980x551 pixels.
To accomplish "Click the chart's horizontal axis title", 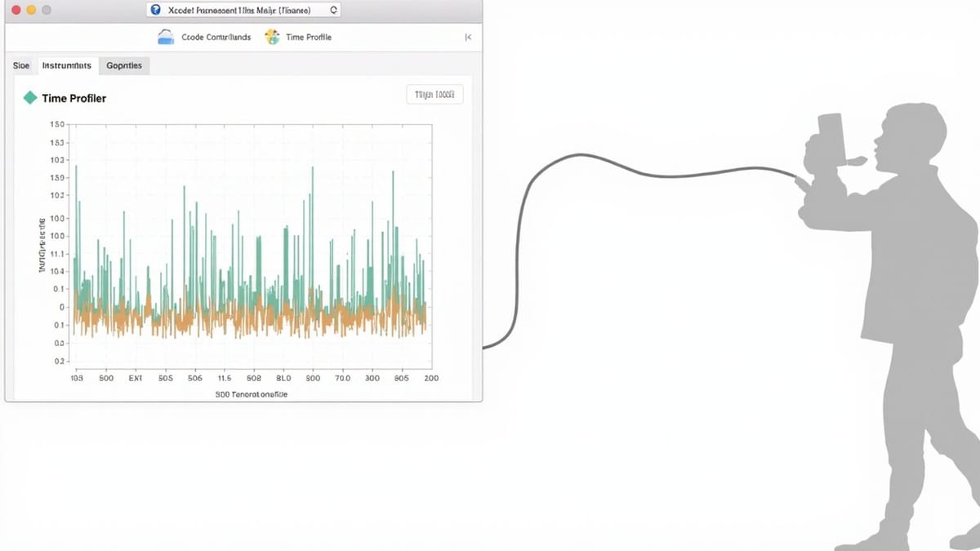I will (x=252, y=394).
